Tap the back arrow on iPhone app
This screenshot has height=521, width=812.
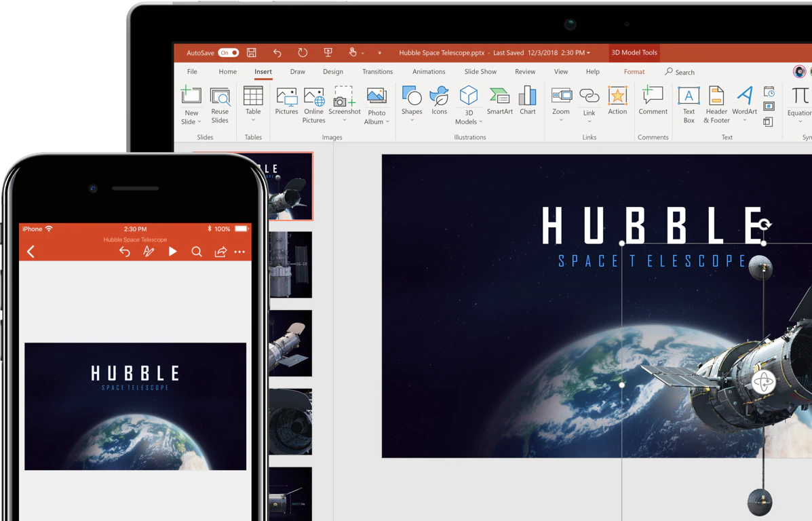[x=31, y=252]
